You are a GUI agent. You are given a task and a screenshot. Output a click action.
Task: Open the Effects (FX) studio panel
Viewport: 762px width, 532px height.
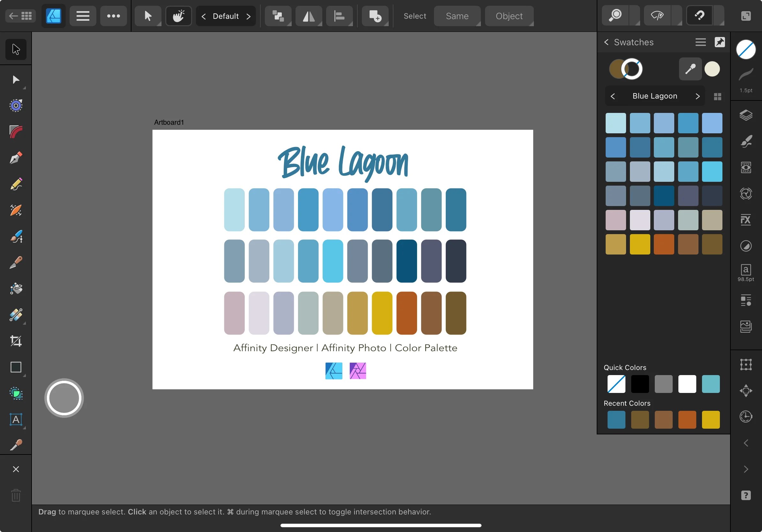click(x=746, y=219)
